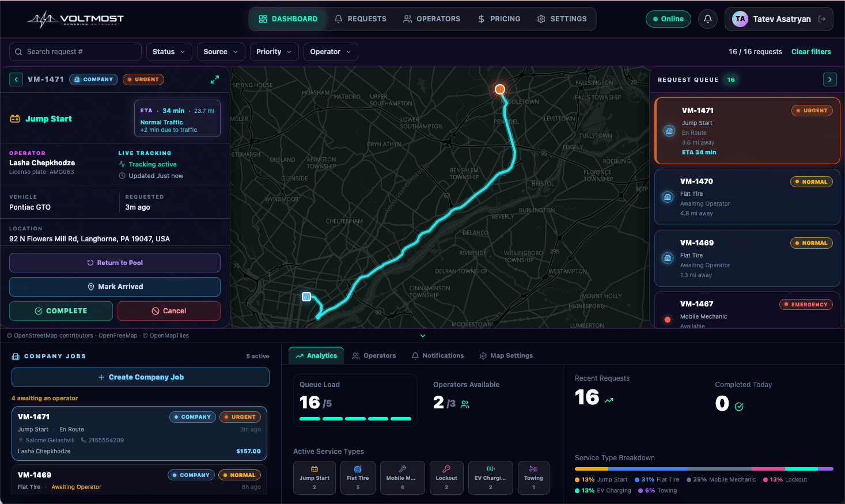845x504 pixels.
Task: Select the Lockout service type tile
Action: 446,478
